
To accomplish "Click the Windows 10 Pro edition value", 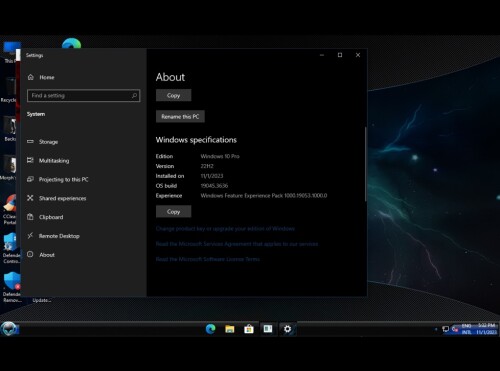I will point(220,156).
